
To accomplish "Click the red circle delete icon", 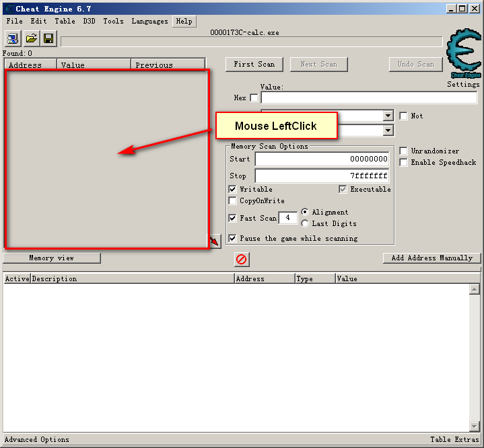I will (242, 259).
